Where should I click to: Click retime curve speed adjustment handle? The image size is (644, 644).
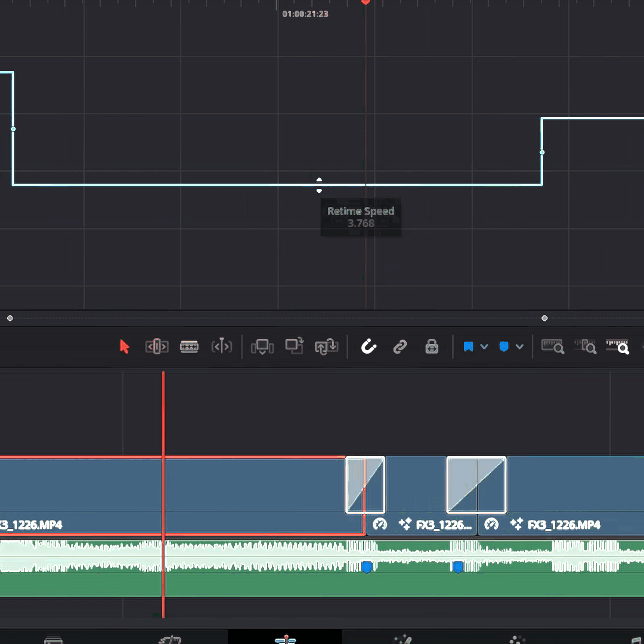click(319, 185)
